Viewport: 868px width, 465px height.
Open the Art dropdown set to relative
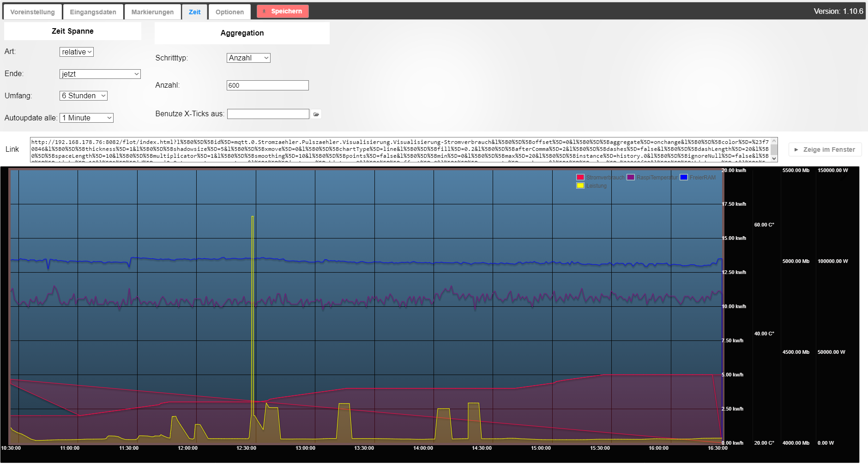77,52
